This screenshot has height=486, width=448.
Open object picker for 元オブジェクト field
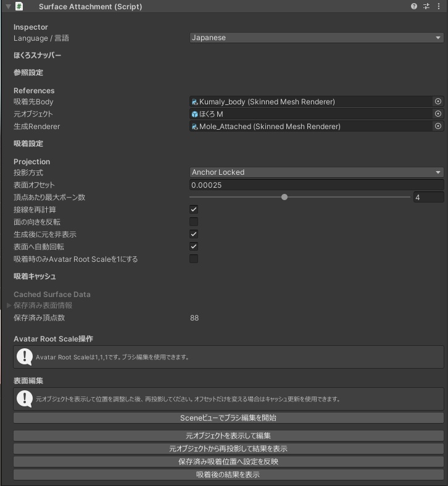point(438,114)
